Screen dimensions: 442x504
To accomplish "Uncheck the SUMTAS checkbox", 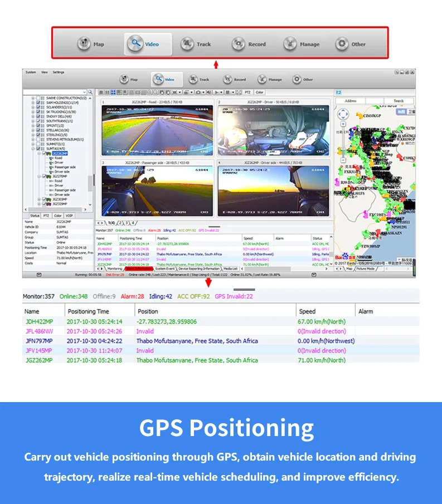I will pyautogui.click(x=38, y=149).
